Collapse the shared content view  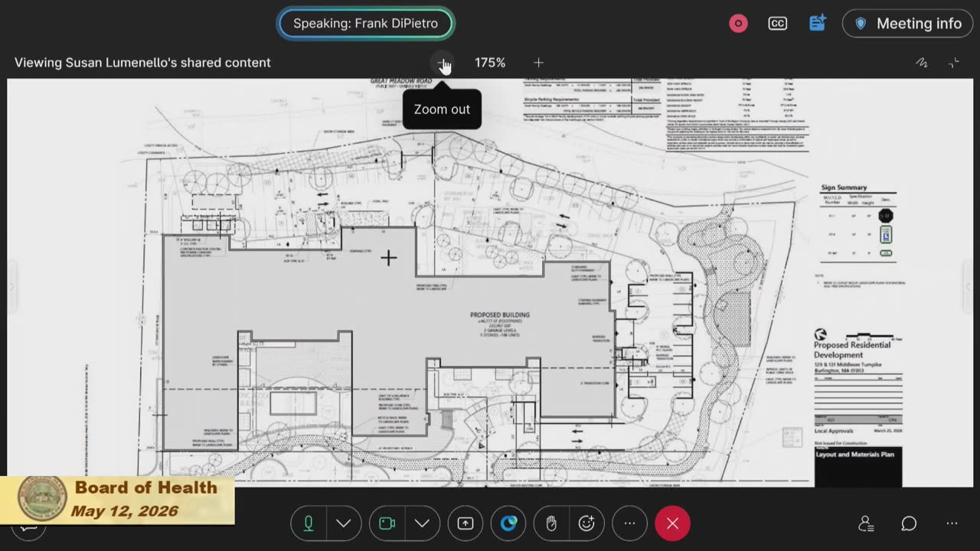pyautogui.click(x=954, y=63)
